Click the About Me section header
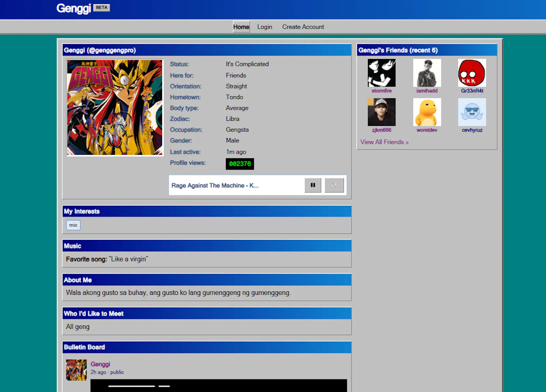The height and width of the screenshot is (392, 546). pyautogui.click(x=207, y=280)
